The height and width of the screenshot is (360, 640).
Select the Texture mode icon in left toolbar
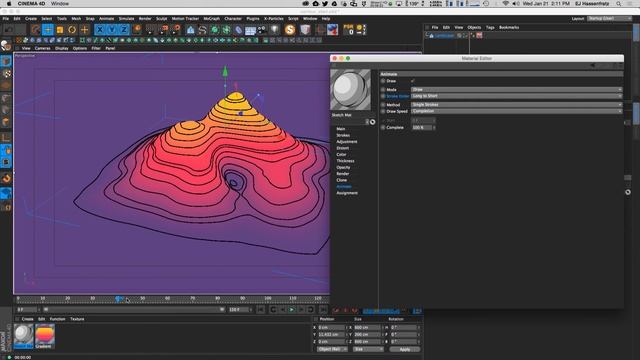[6, 73]
